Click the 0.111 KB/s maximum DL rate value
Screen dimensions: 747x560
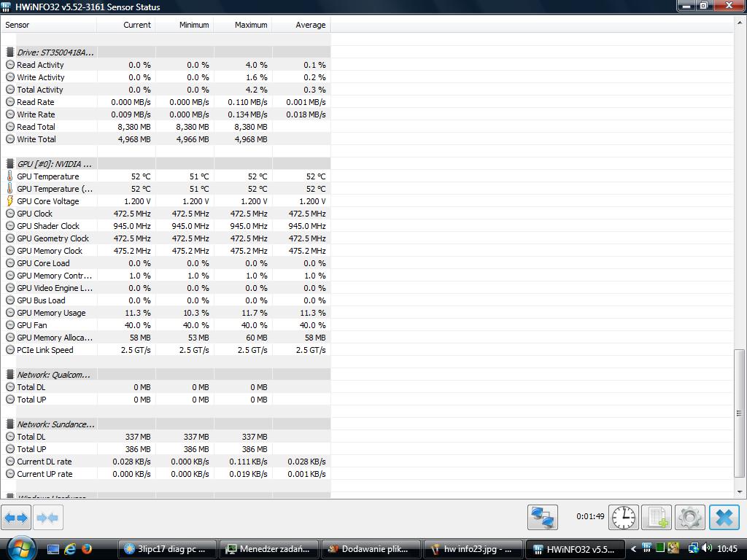tap(248, 462)
